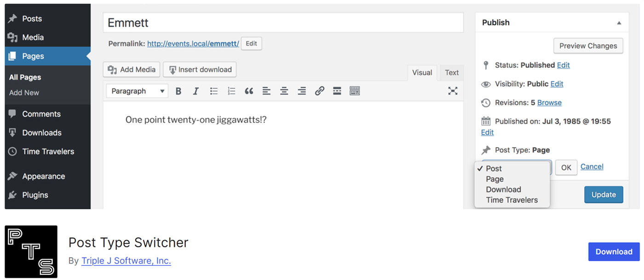This screenshot has width=644, height=280.
Task: Apply bold formatting in editor toolbar
Action: (x=178, y=91)
